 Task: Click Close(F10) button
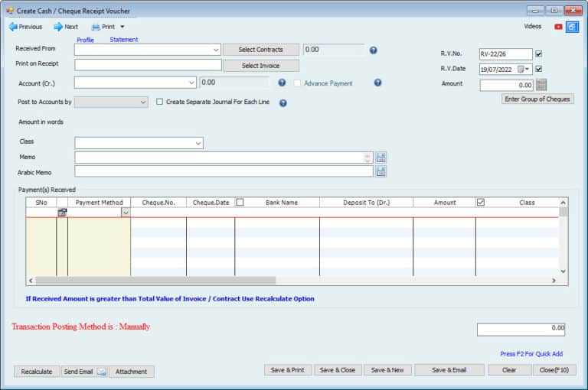(x=554, y=370)
